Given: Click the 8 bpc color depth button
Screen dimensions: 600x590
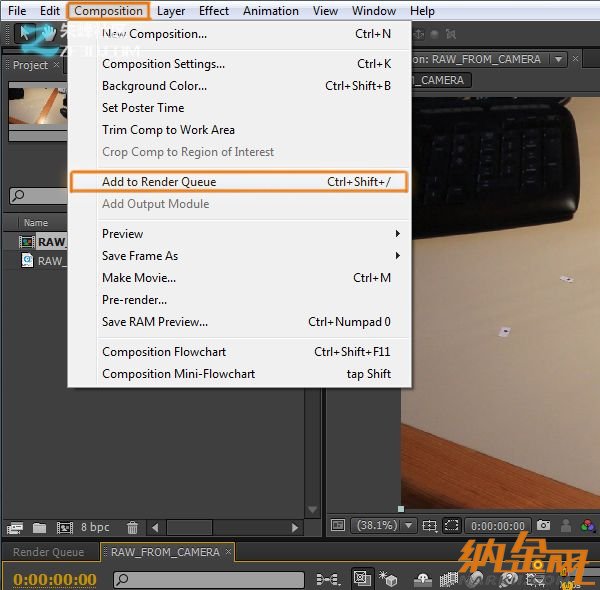Looking at the screenshot, I should pos(95,527).
